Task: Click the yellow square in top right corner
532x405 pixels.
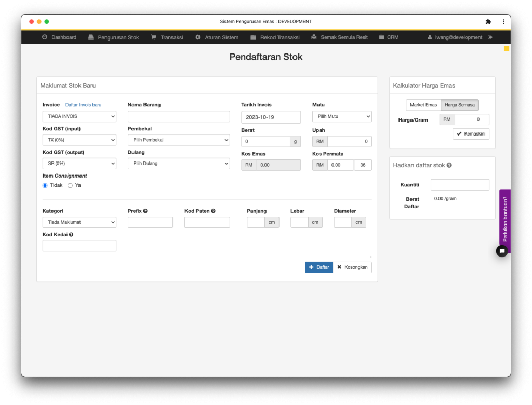Action: tap(507, 48)
